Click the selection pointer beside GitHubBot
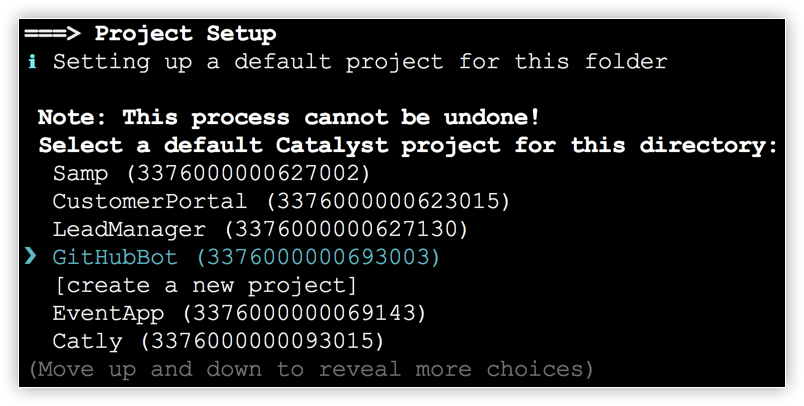 point(32,258)
